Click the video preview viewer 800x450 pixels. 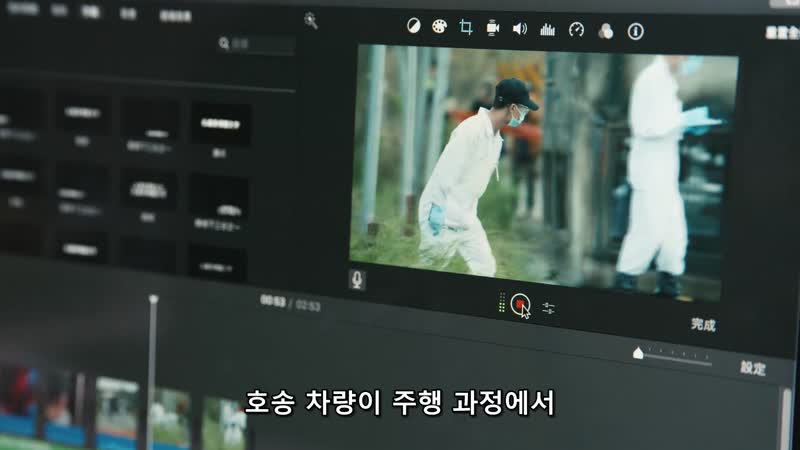(543, 170)
